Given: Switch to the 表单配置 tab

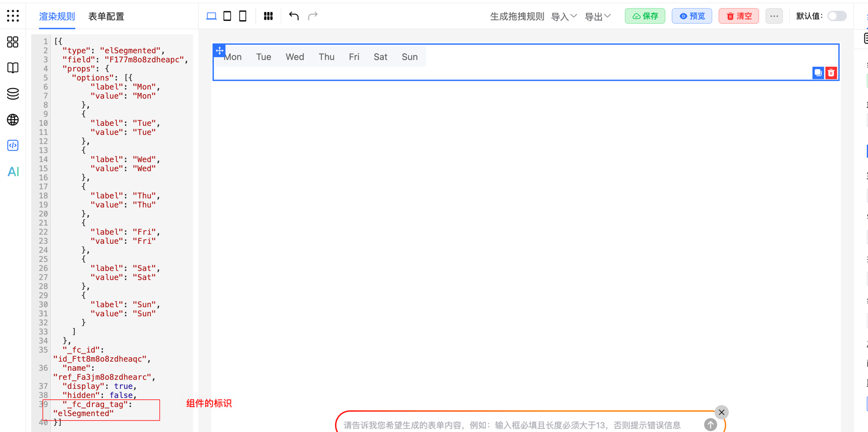Looking at the screenshot, I should pos(106,17).
